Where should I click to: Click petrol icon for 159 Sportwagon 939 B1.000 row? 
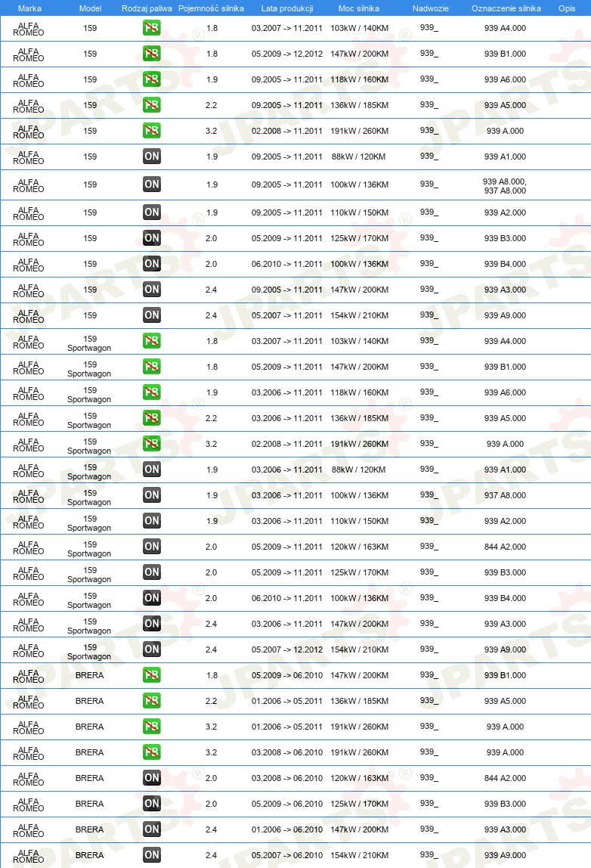tap(152, 367)
